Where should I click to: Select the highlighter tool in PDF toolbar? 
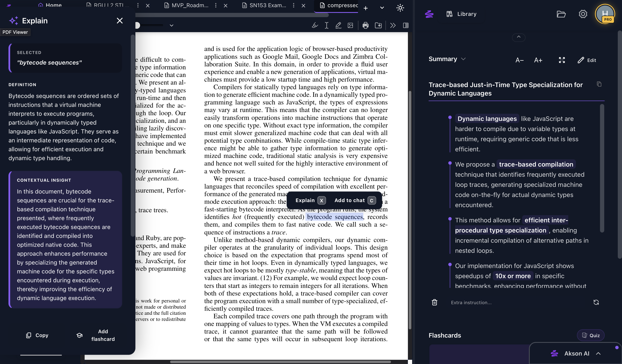pos(315,25)
